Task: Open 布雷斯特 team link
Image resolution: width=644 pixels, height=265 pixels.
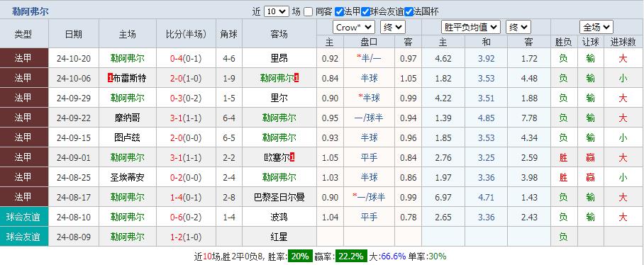Action: (x=129, y=78)
